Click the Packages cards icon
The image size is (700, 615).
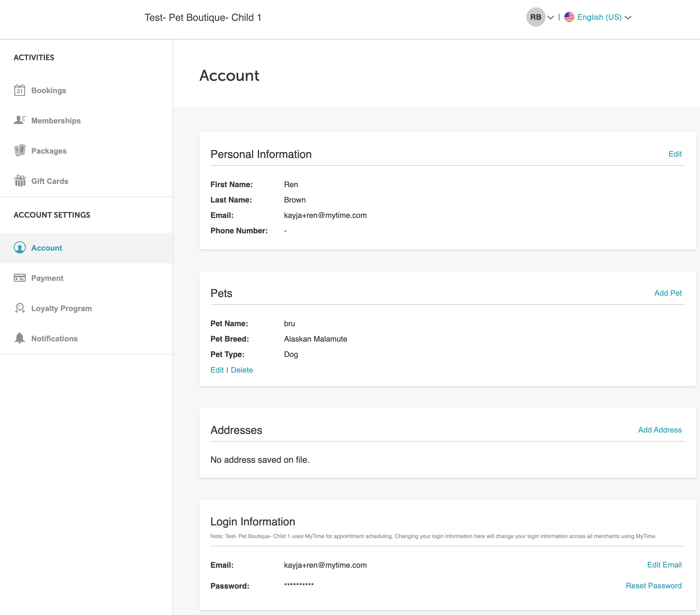[x=20, y=150]
